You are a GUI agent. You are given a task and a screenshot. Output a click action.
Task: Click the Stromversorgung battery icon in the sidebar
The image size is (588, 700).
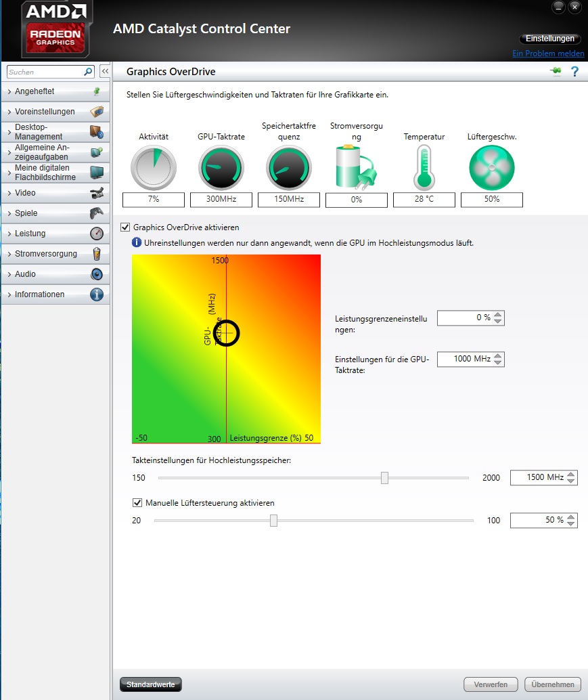(x=97, y=254)
